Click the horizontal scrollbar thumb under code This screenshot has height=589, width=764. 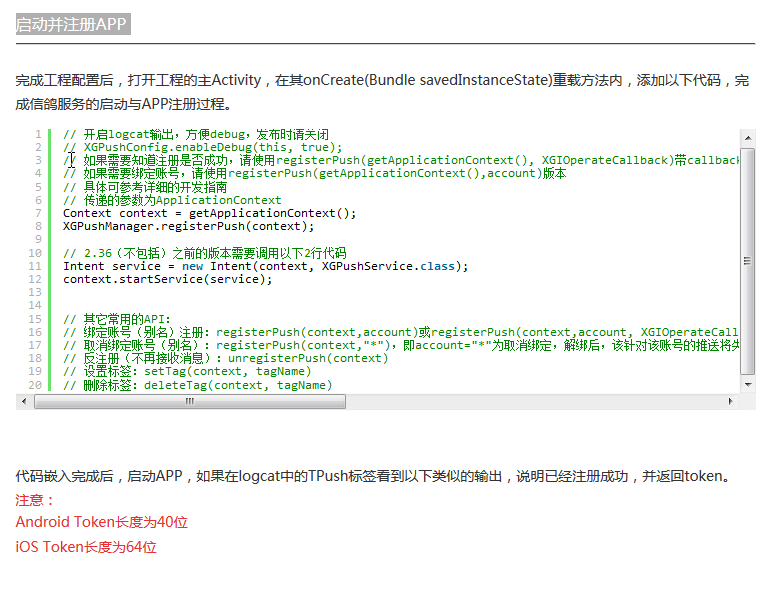190,401
